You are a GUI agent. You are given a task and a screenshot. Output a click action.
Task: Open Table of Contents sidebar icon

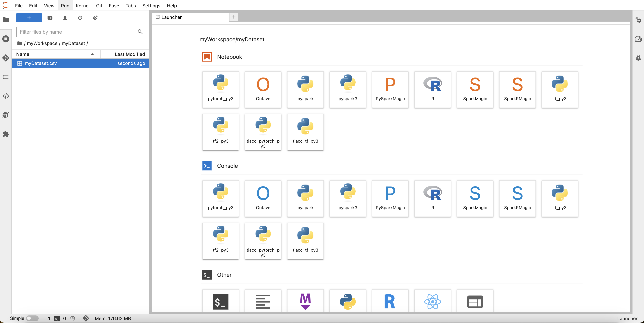pos(6,77)
